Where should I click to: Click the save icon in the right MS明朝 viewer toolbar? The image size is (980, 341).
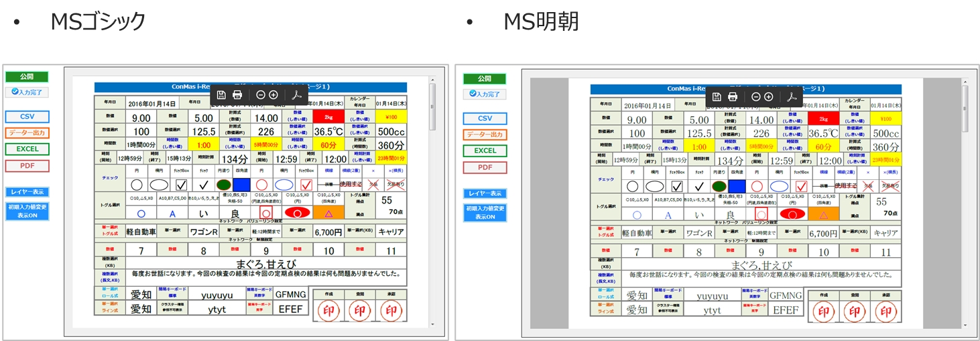pyautogui.click(x=717, y=97)
